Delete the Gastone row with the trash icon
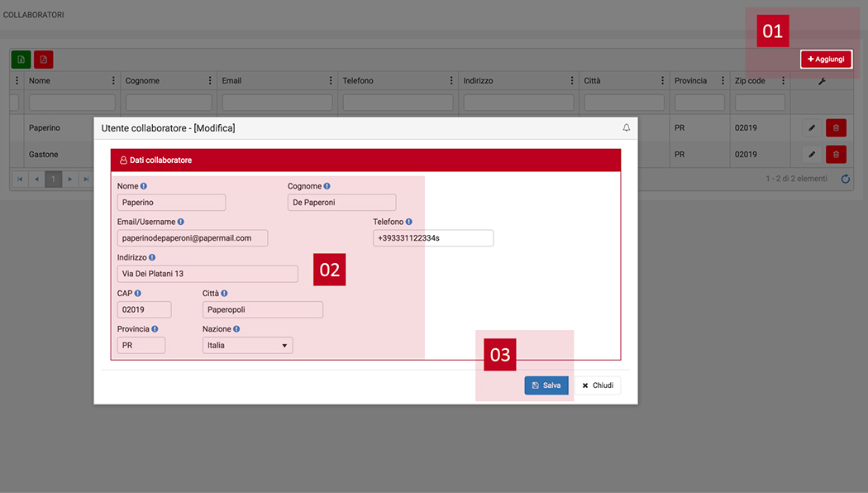The width and height of the screenshot is (868, 493). [x=836, y=155]
